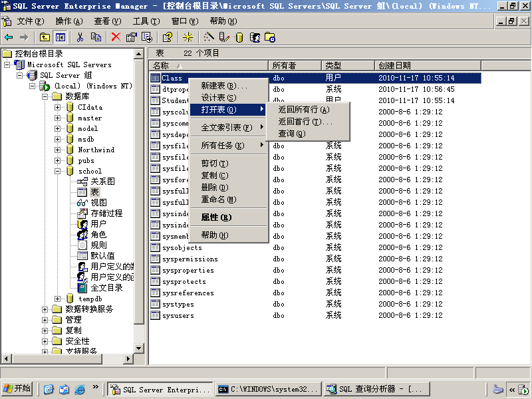Click the Help question mark toolbar icon

click(x=168, y=37)
